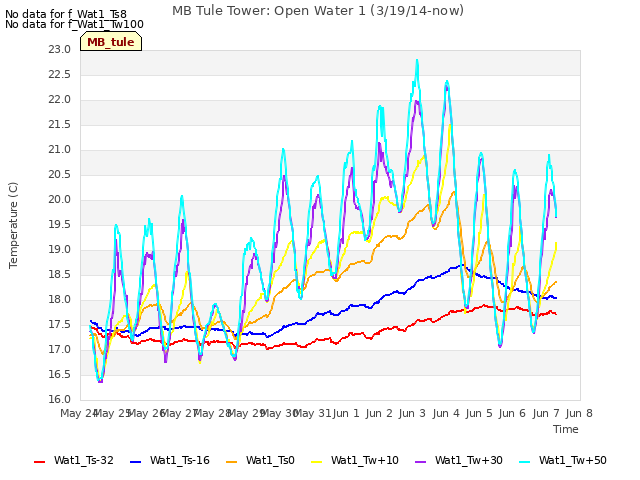Click the blue Wat1_Ts-16 legend swatch
The width and height of the screenshot is (640, 480).
click(136, 462)
